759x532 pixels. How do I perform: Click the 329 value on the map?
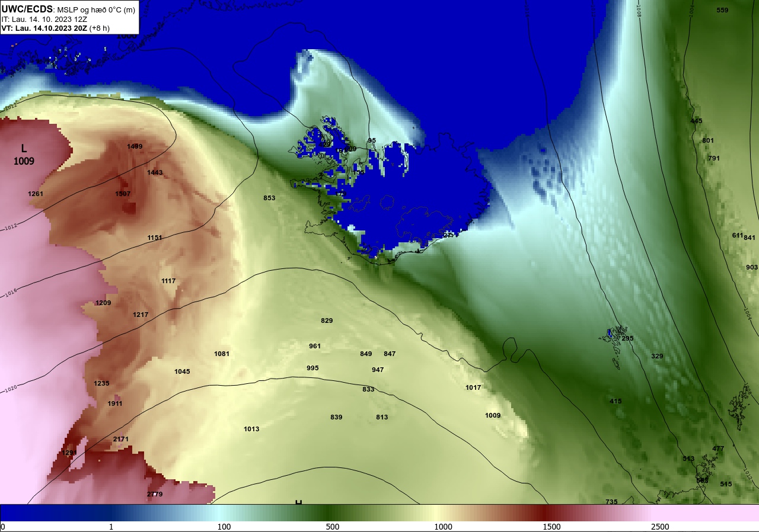click(657, 356)
